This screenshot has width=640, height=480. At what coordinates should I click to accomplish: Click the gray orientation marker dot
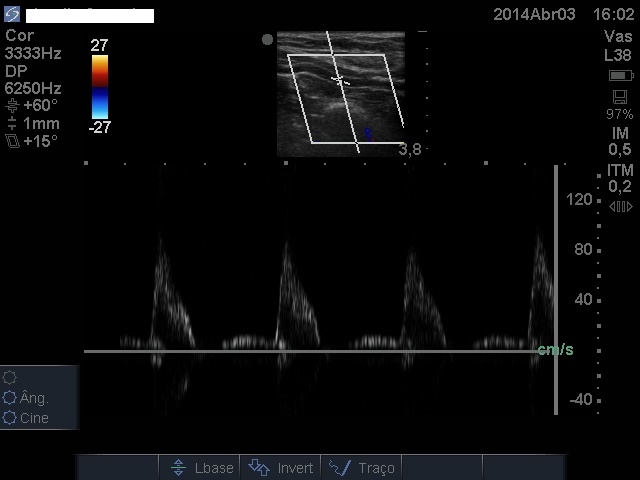click(x=267, y=40)
